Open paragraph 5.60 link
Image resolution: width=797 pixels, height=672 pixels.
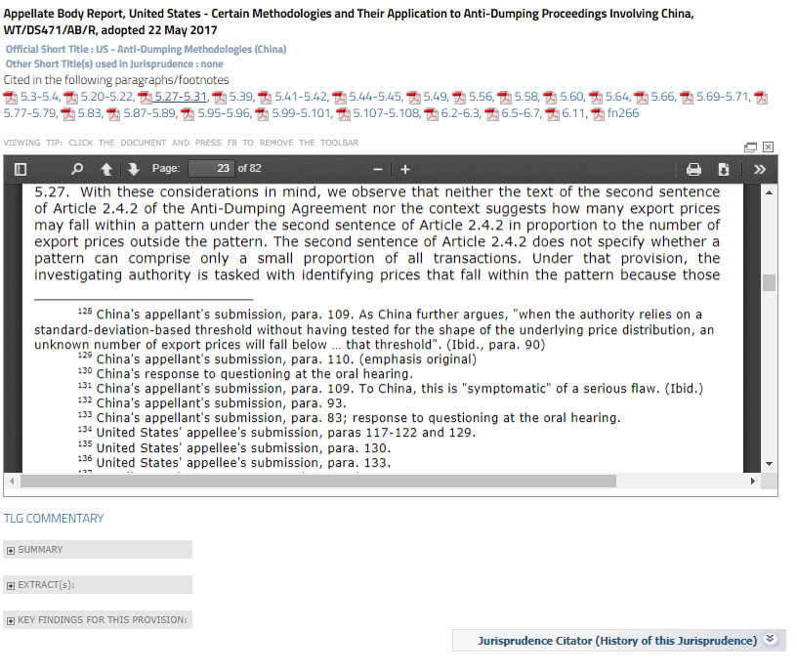tap(571, 97)
